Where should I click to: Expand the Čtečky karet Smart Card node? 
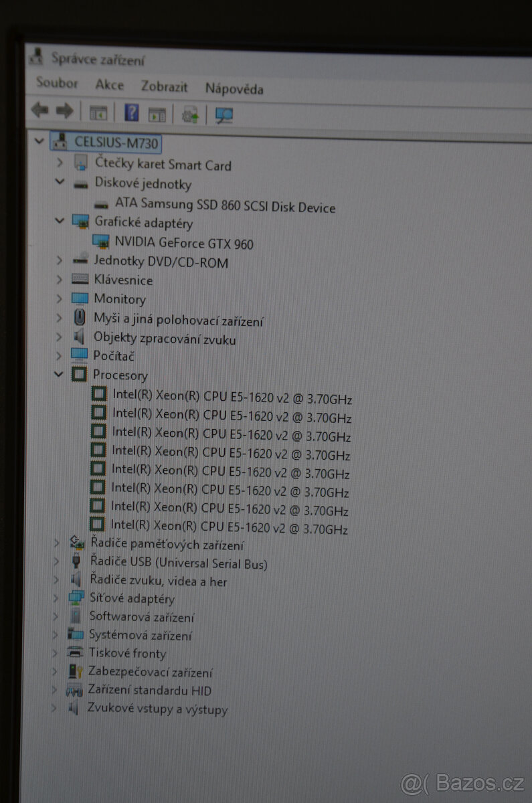pyautogui.click(x=60, y=163)
